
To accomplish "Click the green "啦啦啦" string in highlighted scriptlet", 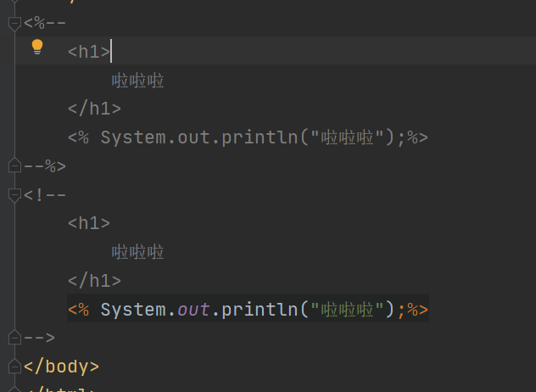I will (x=347, y=310).
